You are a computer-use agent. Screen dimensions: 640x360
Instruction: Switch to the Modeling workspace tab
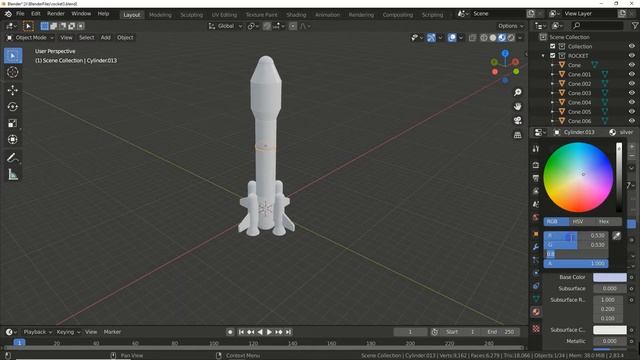point(160,15)
